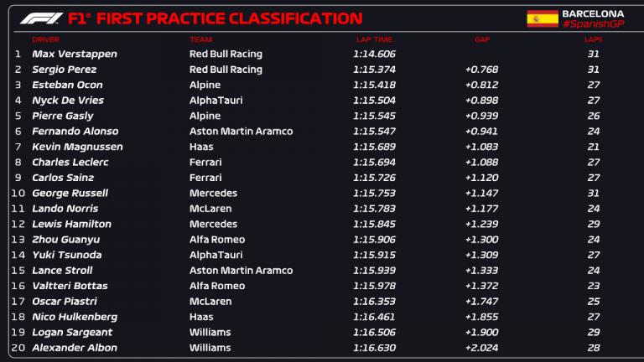Click the F1 logo in the header
This screenshot has height=362, width=644.
pyautogui.click(x=39, y=18)
